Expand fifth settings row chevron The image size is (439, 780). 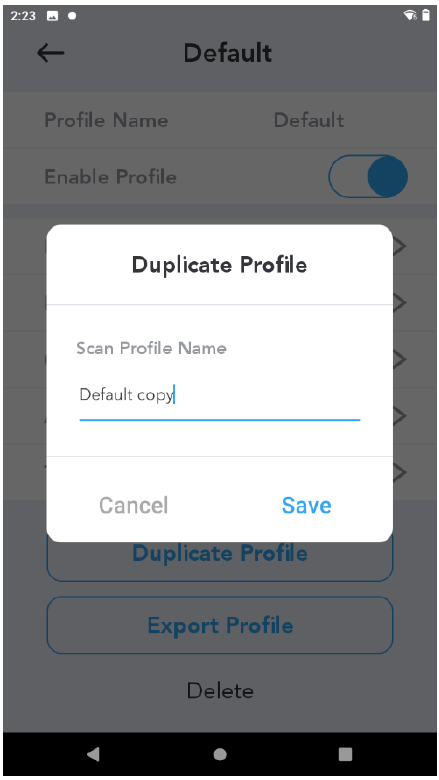point(400,472)
